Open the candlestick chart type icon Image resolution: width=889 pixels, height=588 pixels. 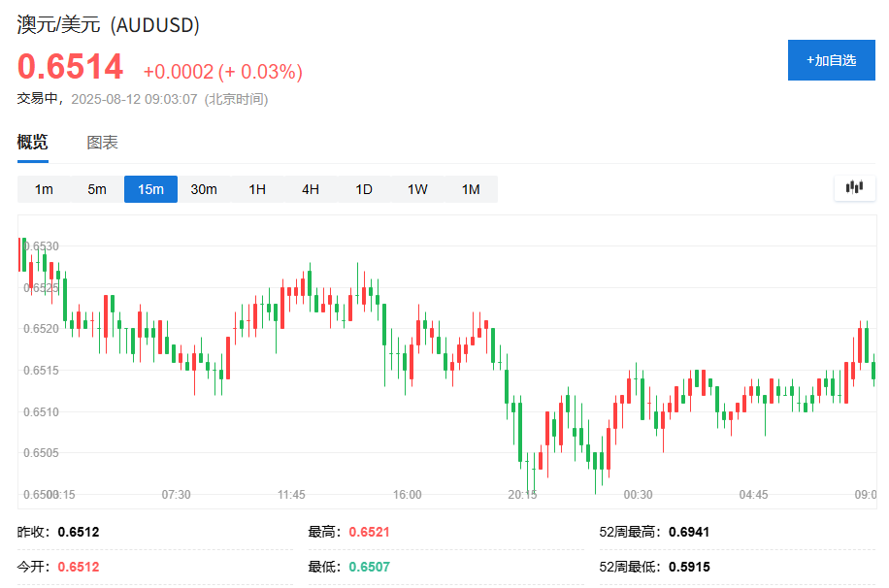click(854, 188)
